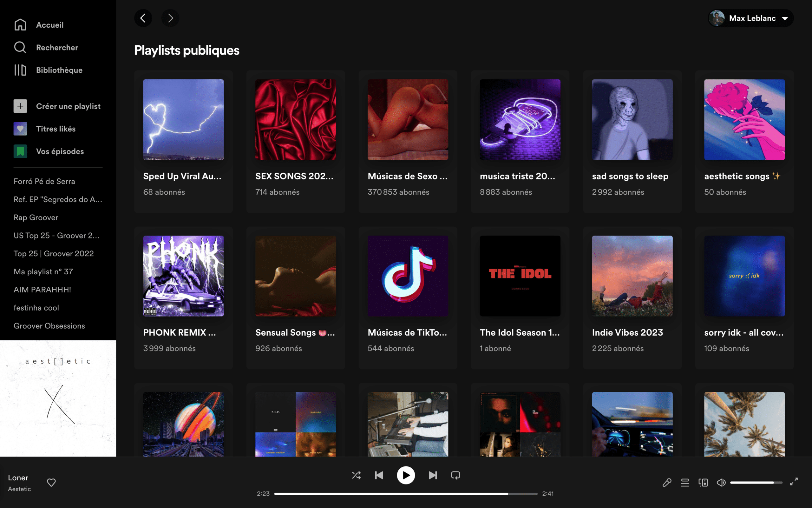This screenshot has height=508, width=812.
Task: Open the festinha cool playlist
Action: (x=36, y=308)
